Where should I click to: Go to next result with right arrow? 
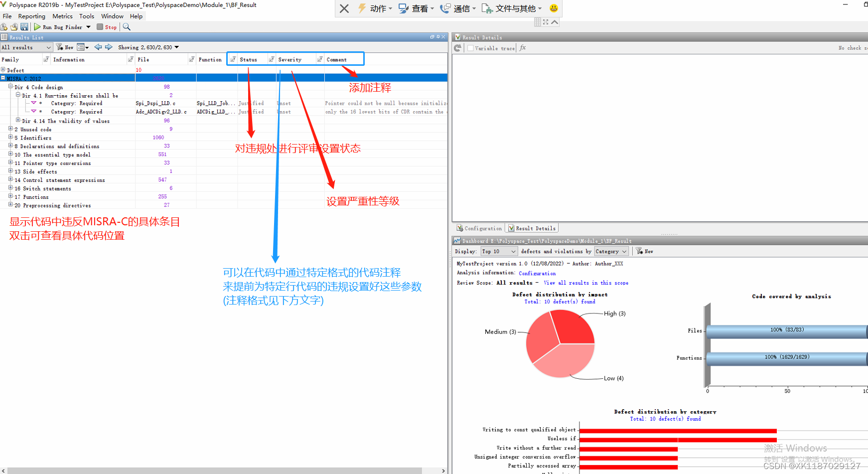click(x=109, y=47)
